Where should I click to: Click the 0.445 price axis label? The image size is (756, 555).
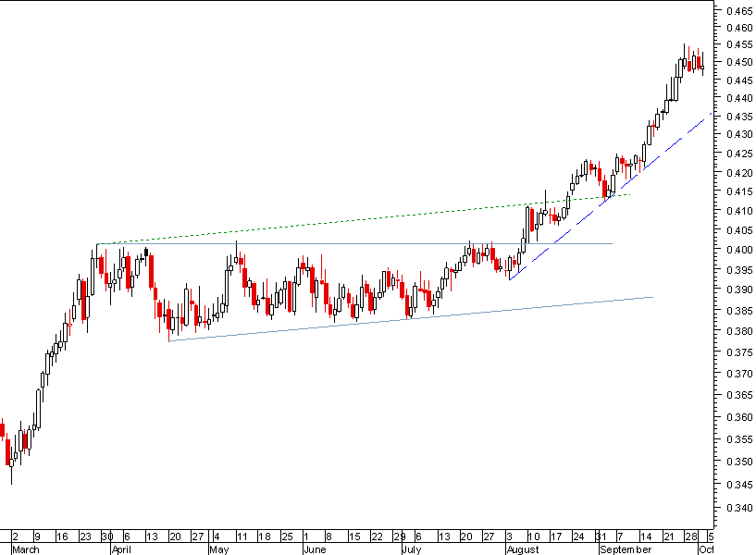(x=739, y=80)
